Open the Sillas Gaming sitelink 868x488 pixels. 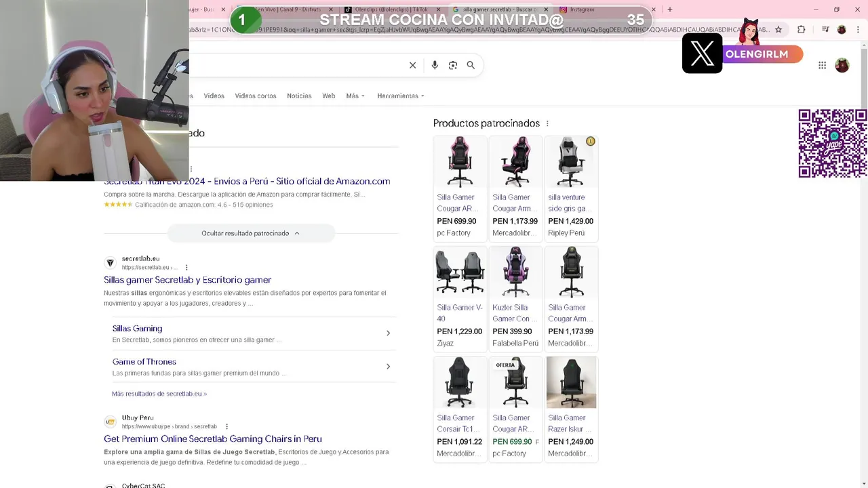click(137, 328)
